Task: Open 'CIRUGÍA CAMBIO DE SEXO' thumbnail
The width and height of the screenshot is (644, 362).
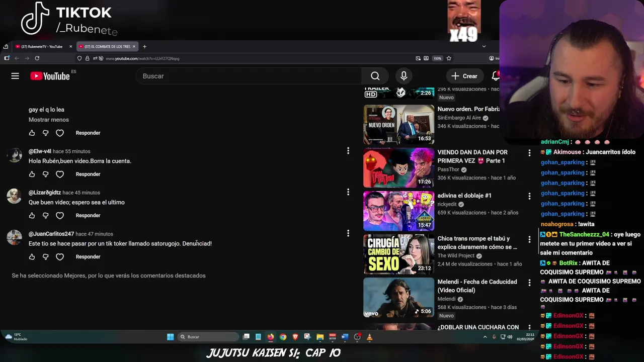Action: (x=398, y=254)
